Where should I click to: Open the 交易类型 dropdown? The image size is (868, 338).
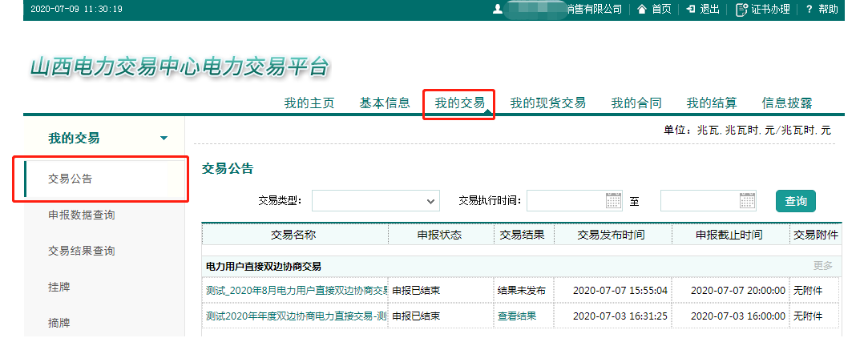375,201
